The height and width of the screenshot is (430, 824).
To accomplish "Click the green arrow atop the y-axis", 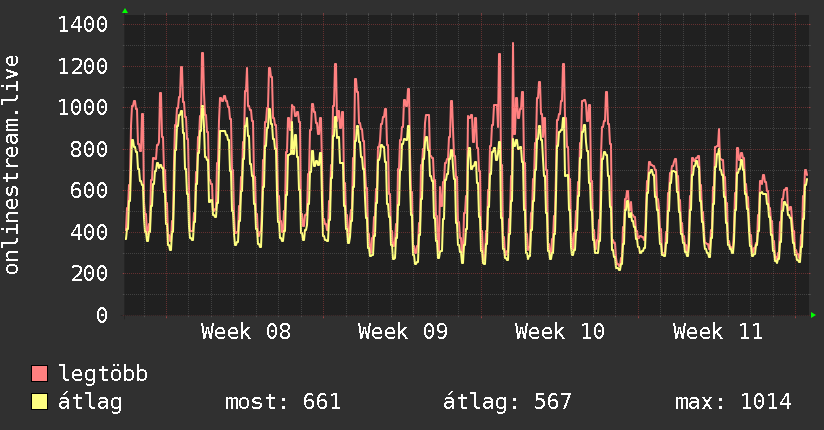I will (125, 11).
